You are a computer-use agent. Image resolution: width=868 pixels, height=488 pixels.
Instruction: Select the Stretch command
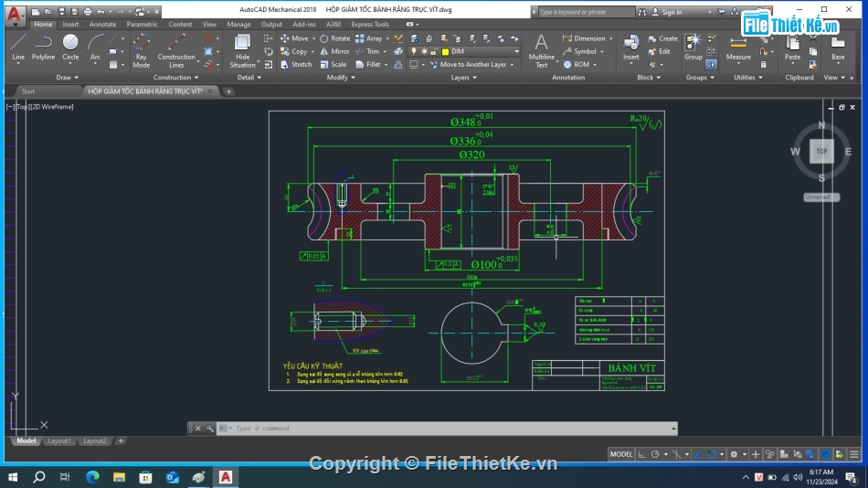[x=296, y=64]
